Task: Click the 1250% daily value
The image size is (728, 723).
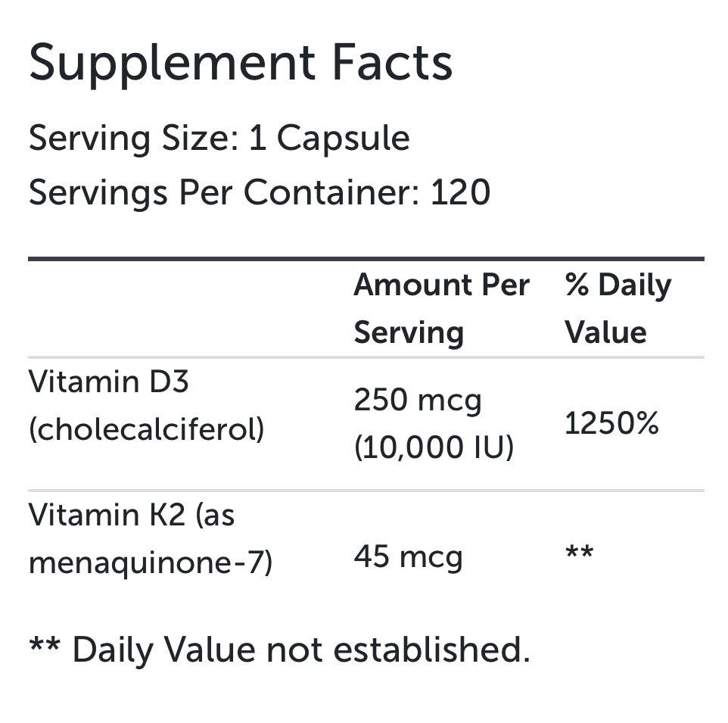Action: (612, 425)
